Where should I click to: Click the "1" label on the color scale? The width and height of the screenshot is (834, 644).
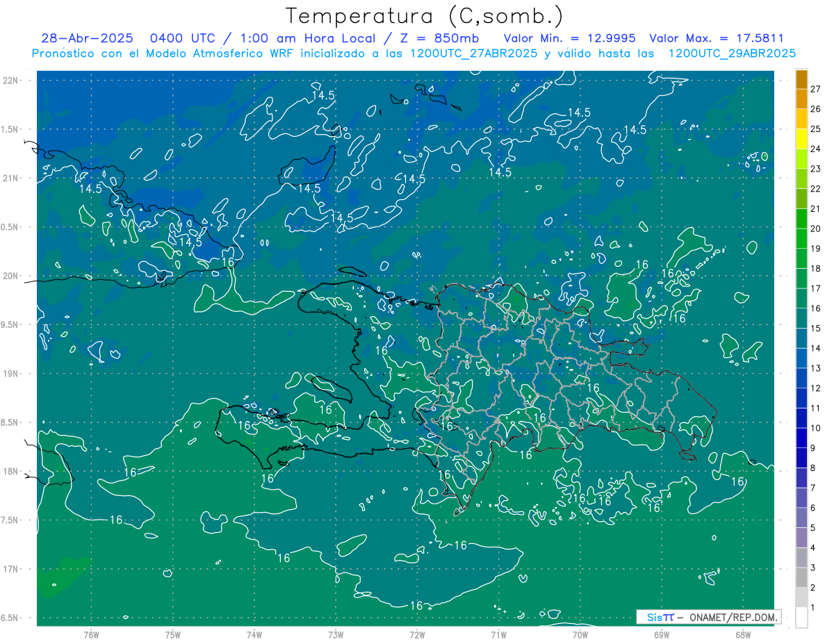[x=813, y=608]
